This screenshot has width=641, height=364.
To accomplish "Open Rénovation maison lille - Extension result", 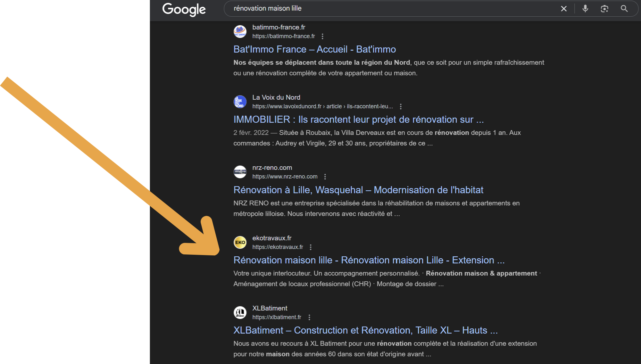I will [x=369, y=260].
